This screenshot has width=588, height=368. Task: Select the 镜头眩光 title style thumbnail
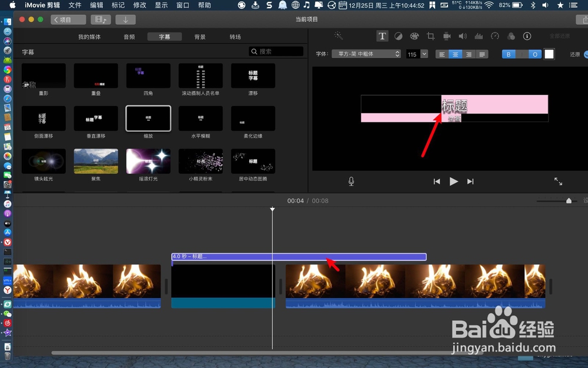(x=44, y=161)
